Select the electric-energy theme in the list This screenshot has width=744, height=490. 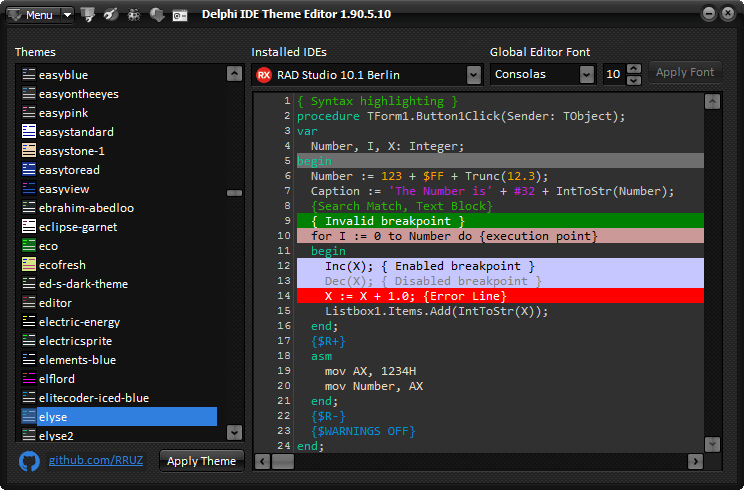pyautogui.click(x=79, y=322)
